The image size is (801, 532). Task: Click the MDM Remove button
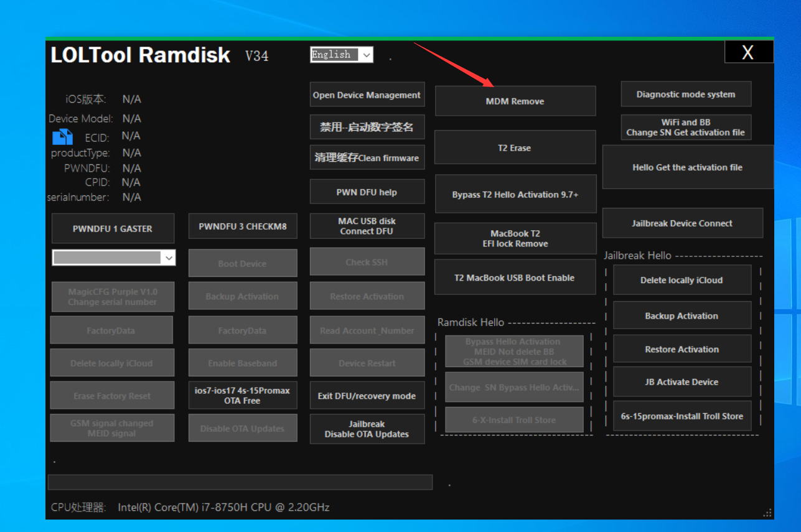click(x=515, y=101)
